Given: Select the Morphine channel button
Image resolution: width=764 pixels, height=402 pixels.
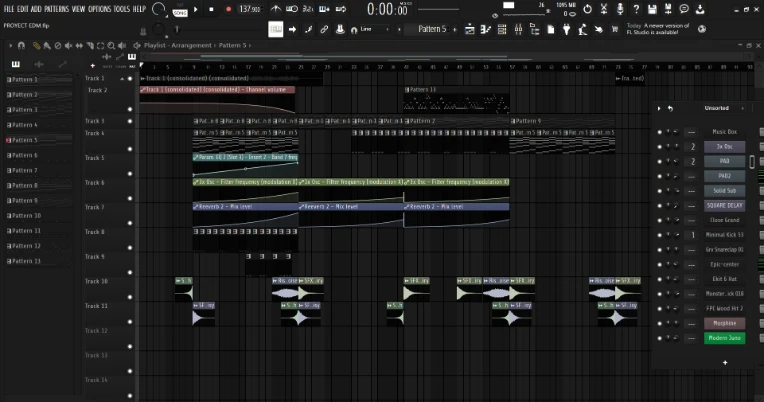Looking at the screenshot, I should pyautogui.click(x=724, y=323).
